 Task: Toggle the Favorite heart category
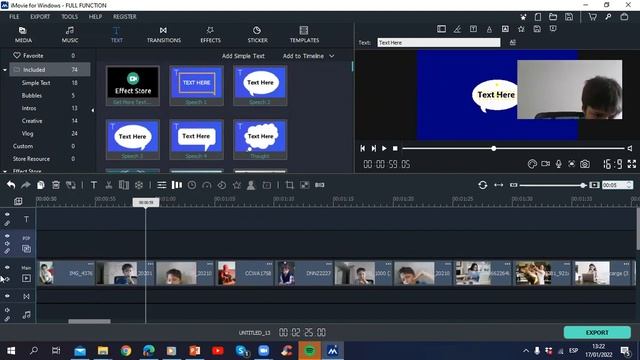click(17, 55)
